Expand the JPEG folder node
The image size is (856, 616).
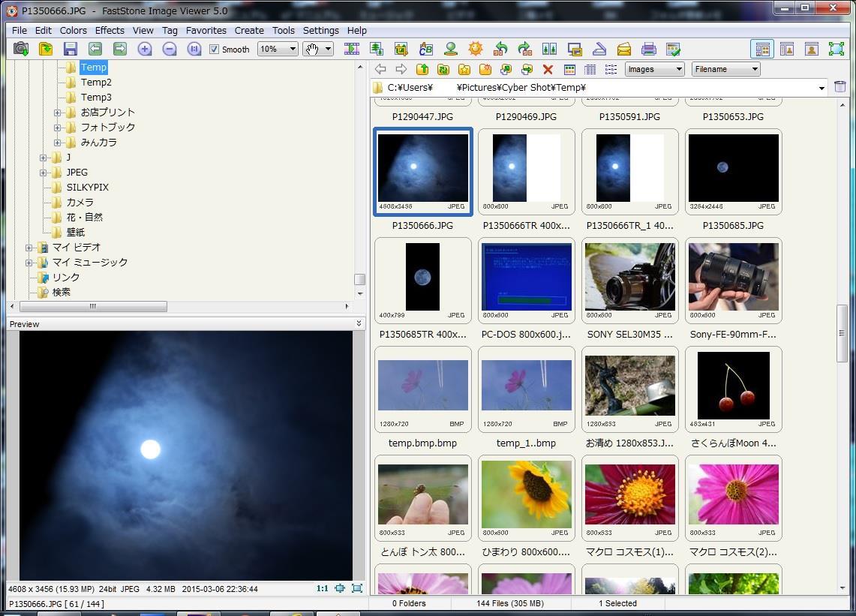point(43,173)
